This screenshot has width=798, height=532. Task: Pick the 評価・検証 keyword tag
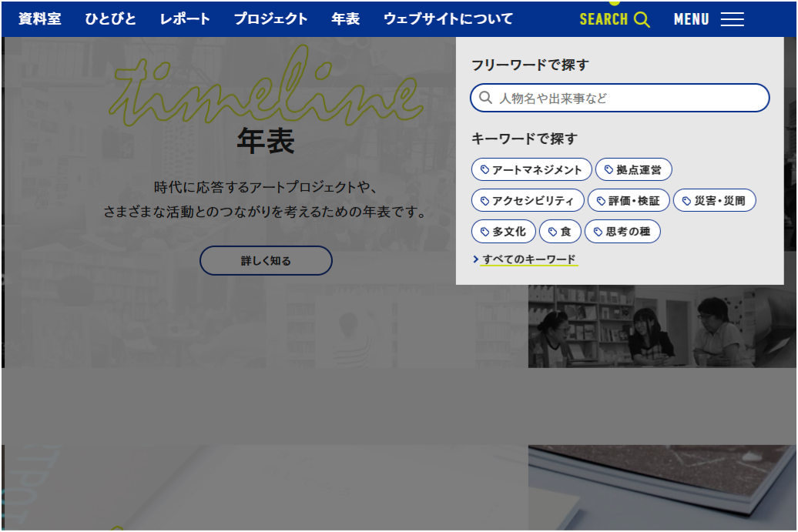point(629,201)
